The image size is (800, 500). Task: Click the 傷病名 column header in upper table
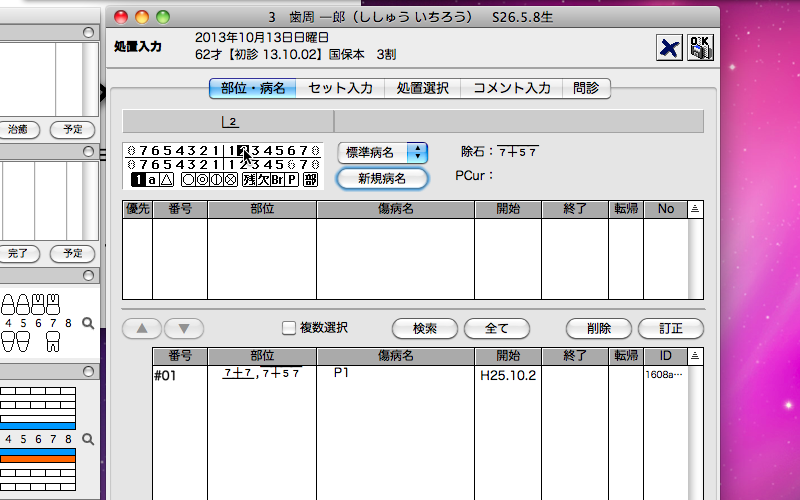(x=395, y=209)
